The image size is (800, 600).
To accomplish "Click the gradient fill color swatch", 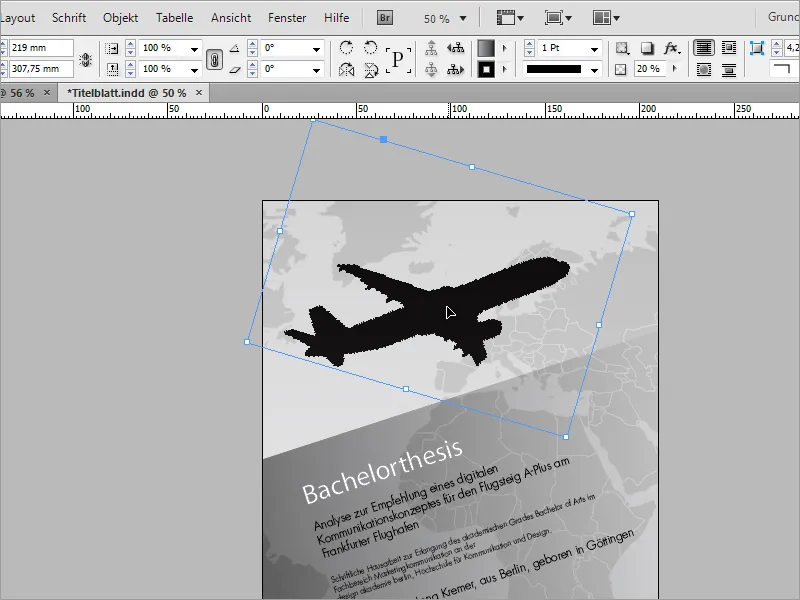I will pos(486,48).
